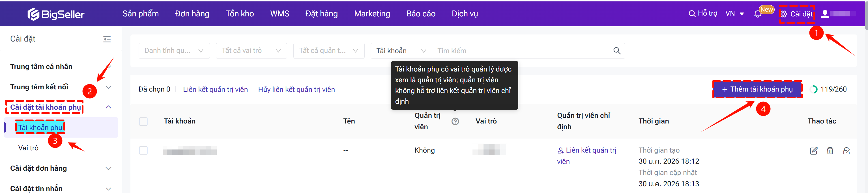Tick the select-all checkbox in table header

coord(143,121)
